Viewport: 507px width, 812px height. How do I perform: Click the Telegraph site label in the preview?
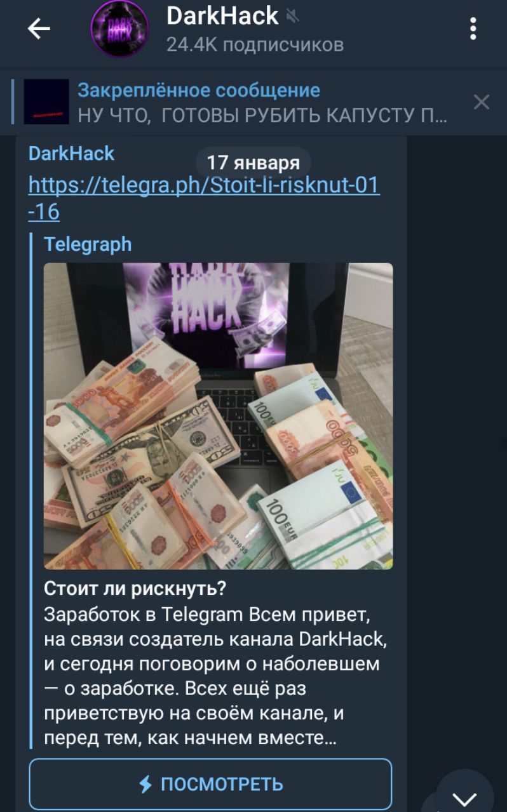88,244
